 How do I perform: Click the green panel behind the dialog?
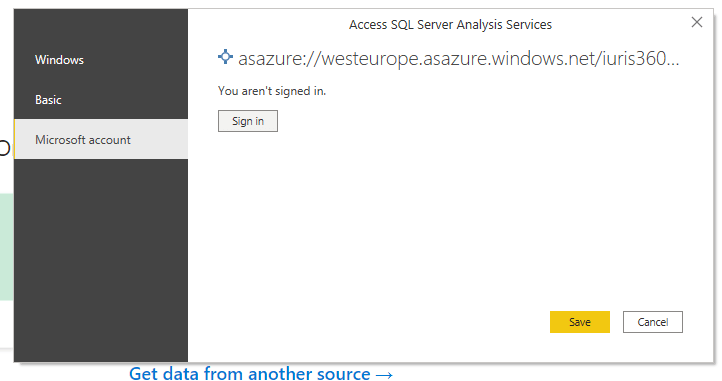pyautogui.click(x=6, y=247)
